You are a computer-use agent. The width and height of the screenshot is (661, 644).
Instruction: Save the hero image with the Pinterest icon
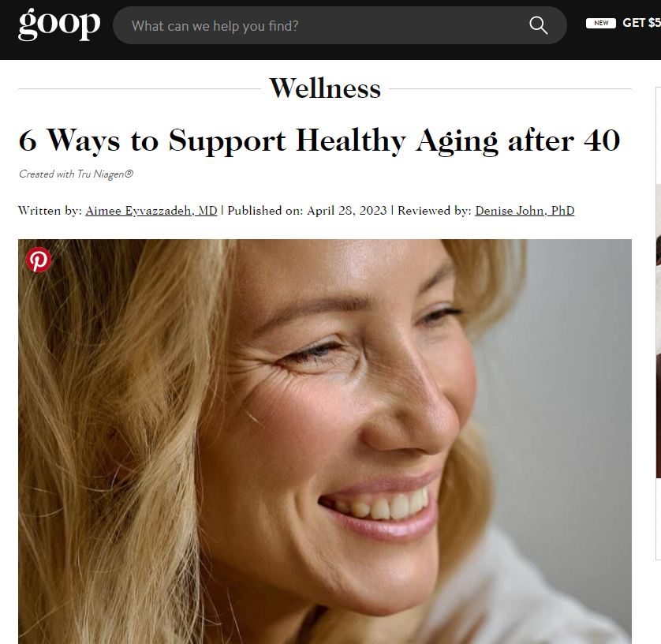(39, 260)
